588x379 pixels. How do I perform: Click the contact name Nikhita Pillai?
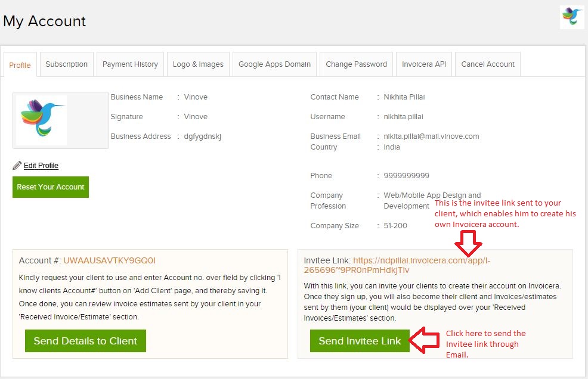pos(404,97)
